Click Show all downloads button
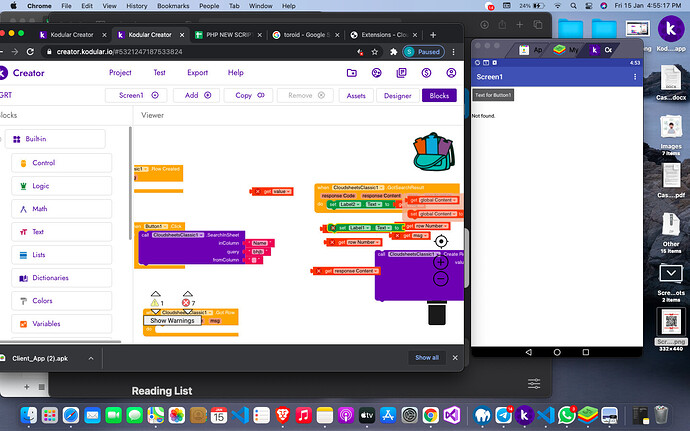Screen dimensions: 690x431 click(427, 357)
